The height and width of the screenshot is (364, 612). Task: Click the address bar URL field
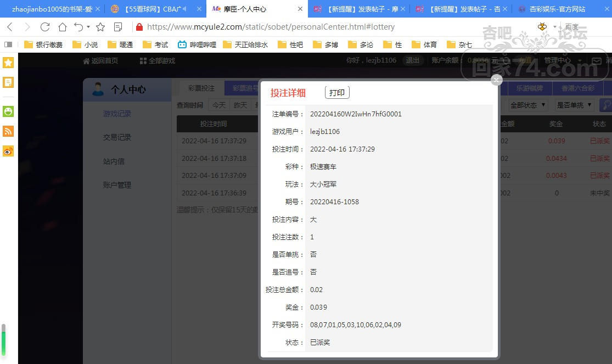(x=271, y=26)
